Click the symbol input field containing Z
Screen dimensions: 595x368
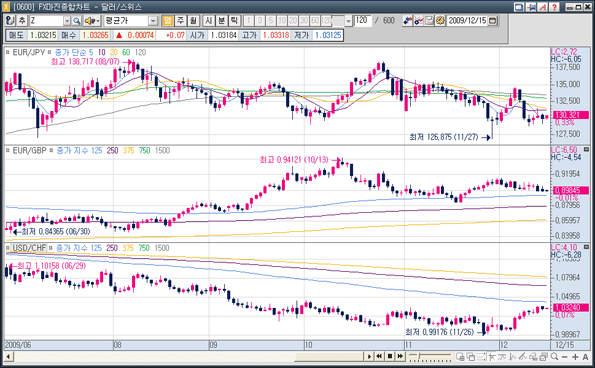tap(46, 21)
